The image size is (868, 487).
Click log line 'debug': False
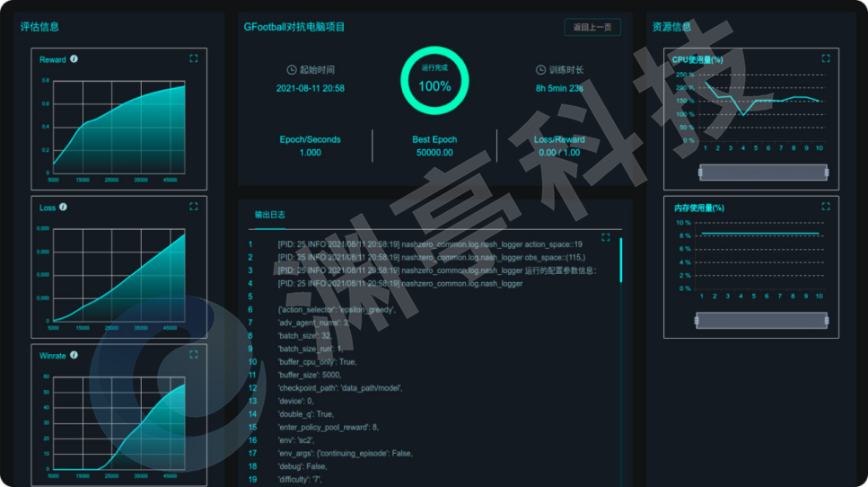(302, 466)
